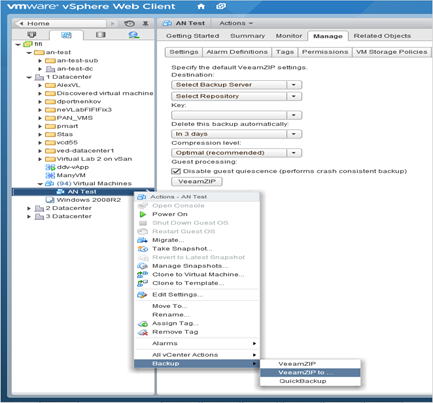Click the an-test-dc datacenter icon
Viewport: 433px width, 403px height.
pyautogui.click(x=50, y=69)
